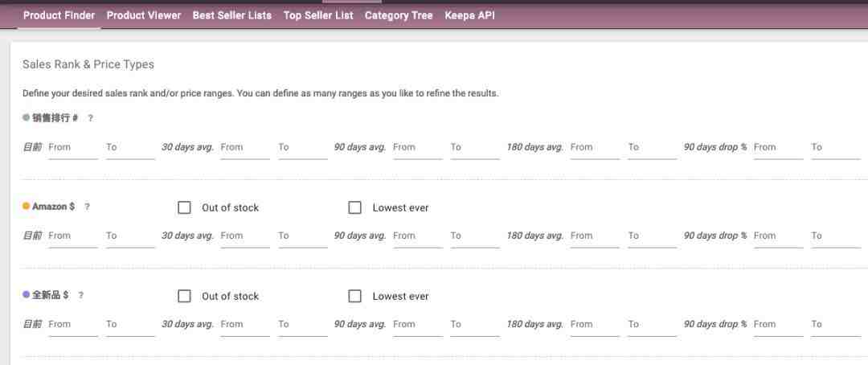Open Best Seller Lists tab
868x365 pixels.
[232, 15]
